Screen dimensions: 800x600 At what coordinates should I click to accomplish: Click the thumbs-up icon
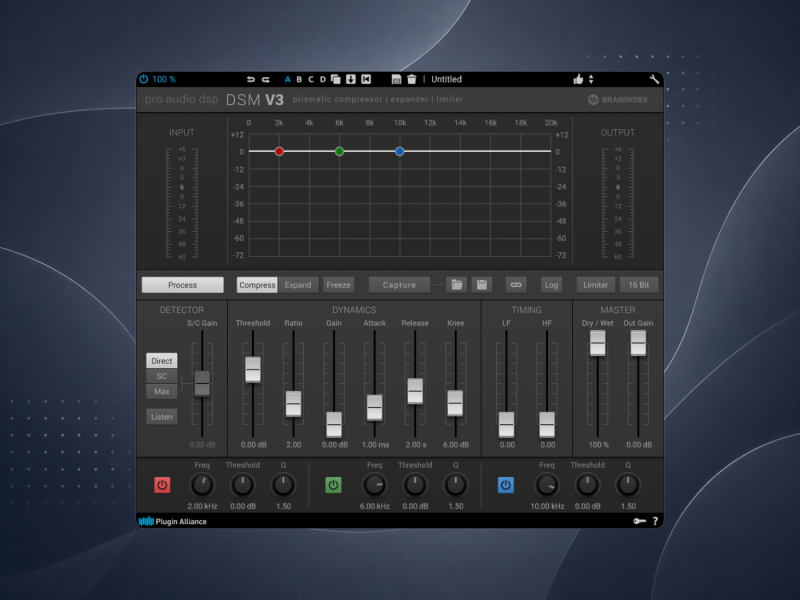[x=578, y=79]
